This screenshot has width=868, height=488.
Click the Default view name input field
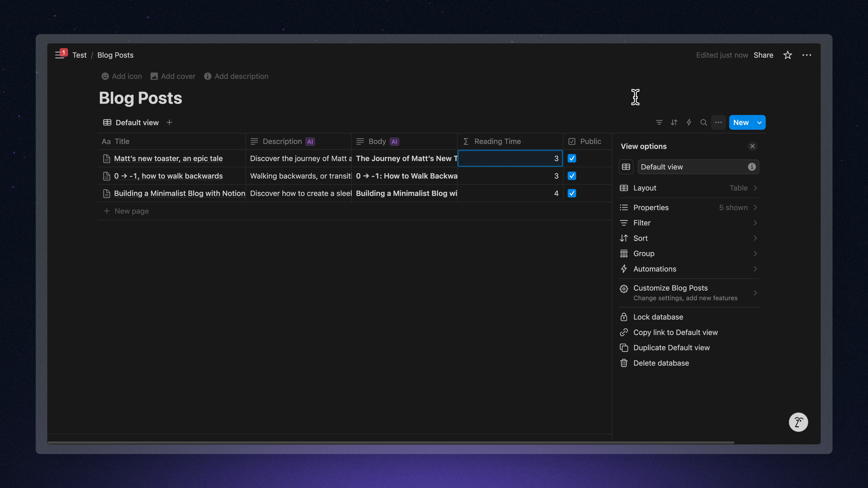pos(698,167)
